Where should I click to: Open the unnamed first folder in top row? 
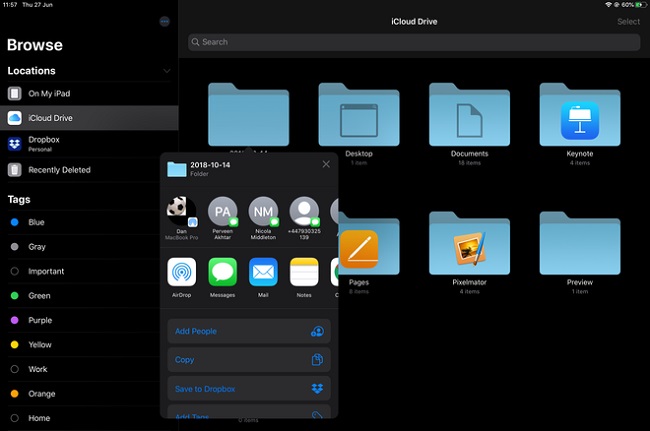point(248,115)
